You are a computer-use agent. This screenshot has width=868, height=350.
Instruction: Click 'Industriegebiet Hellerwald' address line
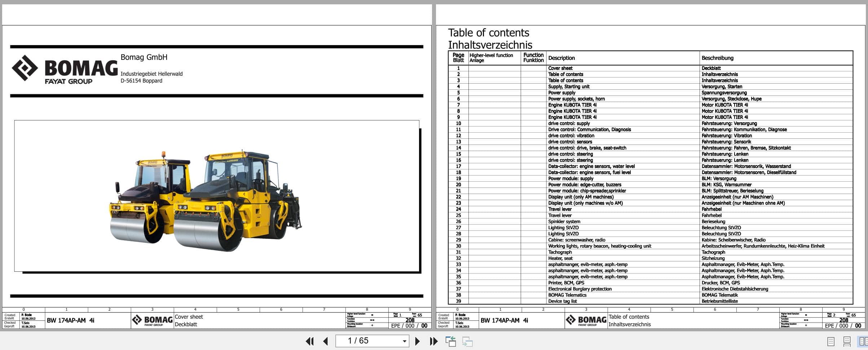pos(151,74)
